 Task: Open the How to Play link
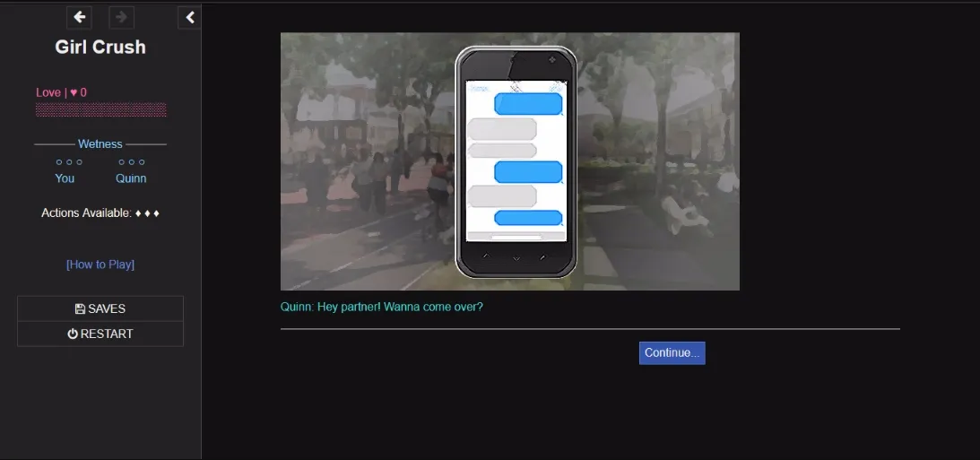click(x=100, y=265)
